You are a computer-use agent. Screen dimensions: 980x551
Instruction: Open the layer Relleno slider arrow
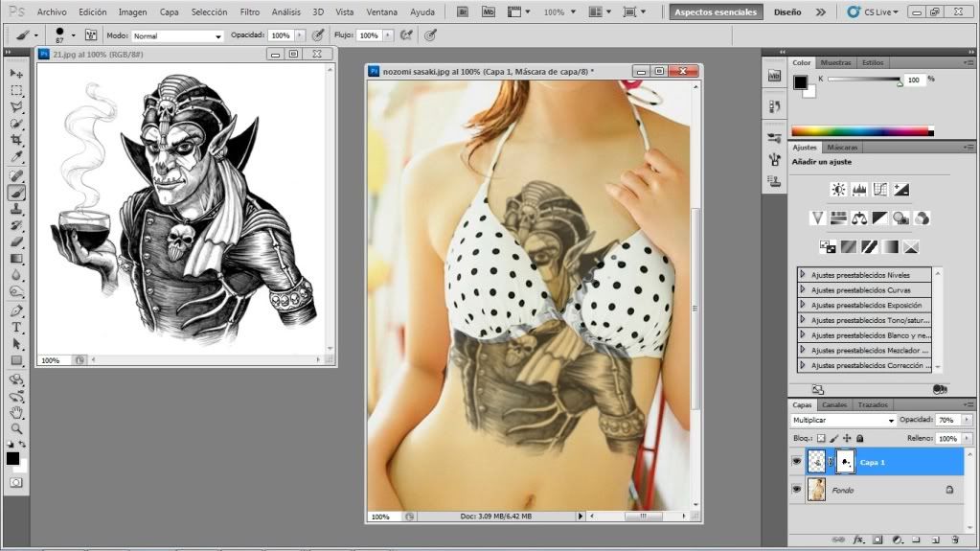pos(967,439)
